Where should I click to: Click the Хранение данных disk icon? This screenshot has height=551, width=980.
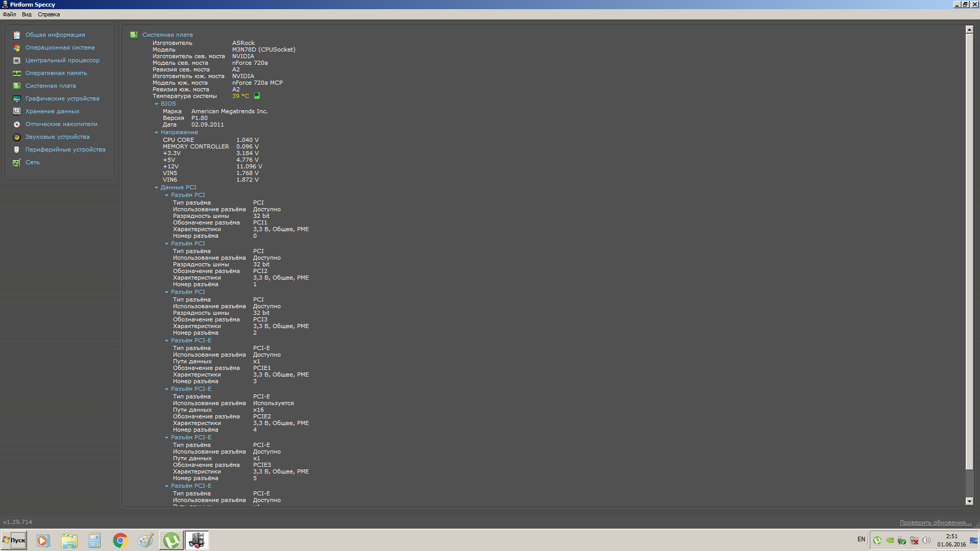pos(17,111)
